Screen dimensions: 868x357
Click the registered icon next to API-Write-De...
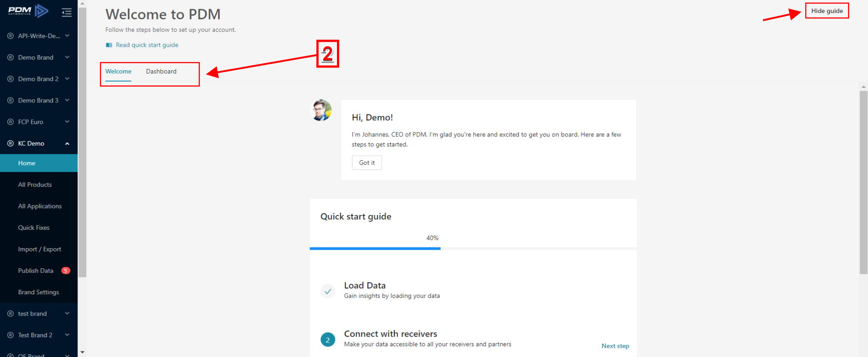pos(11,36)
